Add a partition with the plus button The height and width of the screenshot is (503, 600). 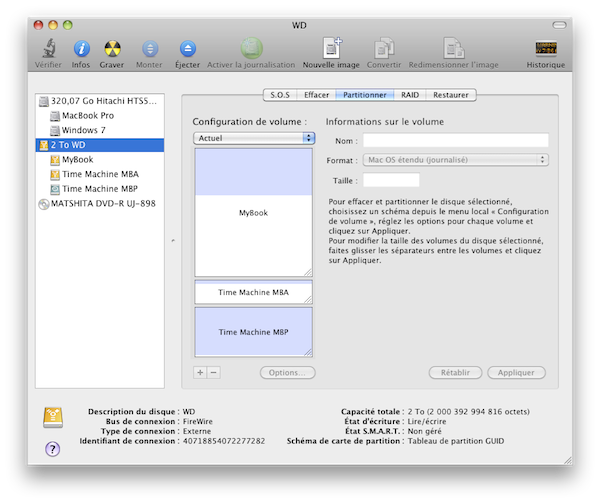(x=200, y=372)
